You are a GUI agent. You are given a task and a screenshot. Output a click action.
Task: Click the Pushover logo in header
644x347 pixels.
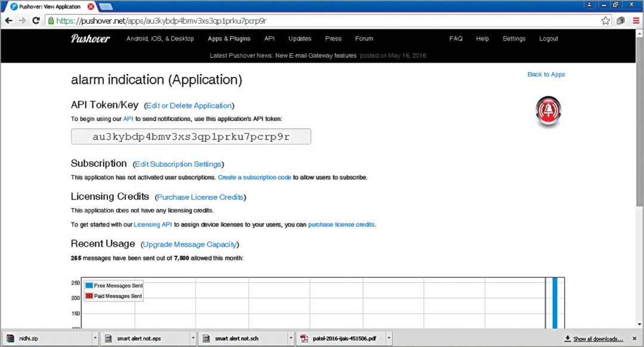pyautogui.click(x=91, y=39)
